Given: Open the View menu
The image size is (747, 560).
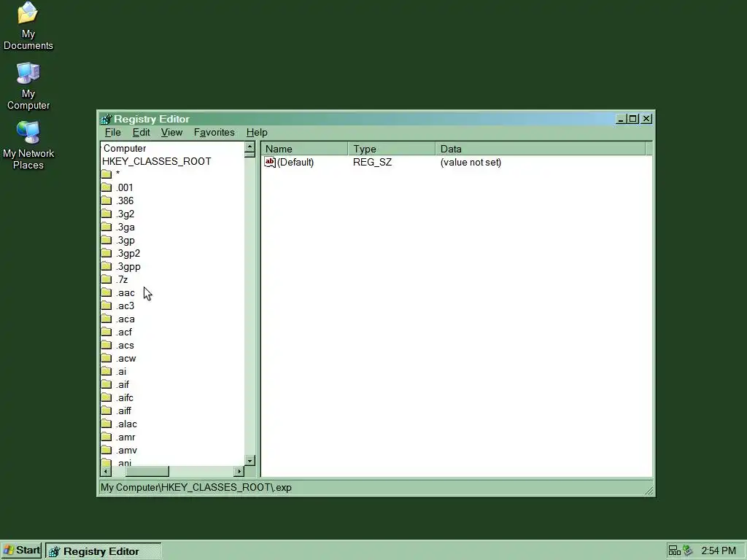Looking at the screenshot, I should click(x=171, y=133).
